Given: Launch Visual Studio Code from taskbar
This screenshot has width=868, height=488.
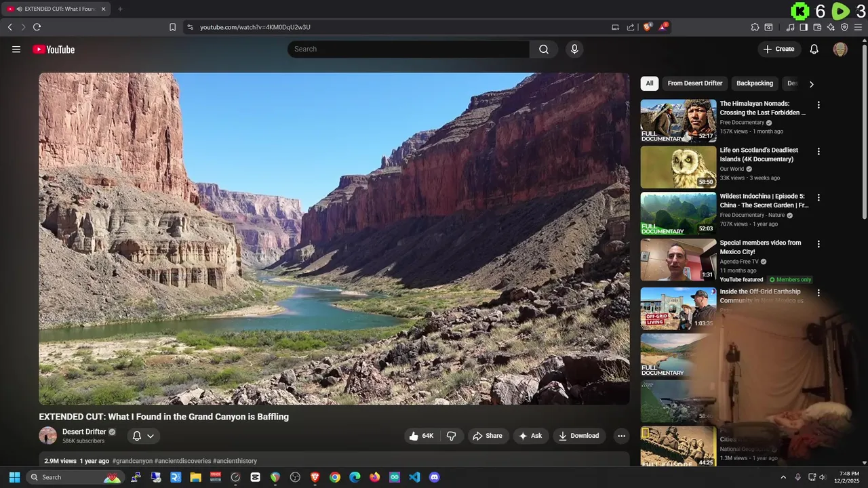Looking at the screenshot, I should tap(414, 477).
